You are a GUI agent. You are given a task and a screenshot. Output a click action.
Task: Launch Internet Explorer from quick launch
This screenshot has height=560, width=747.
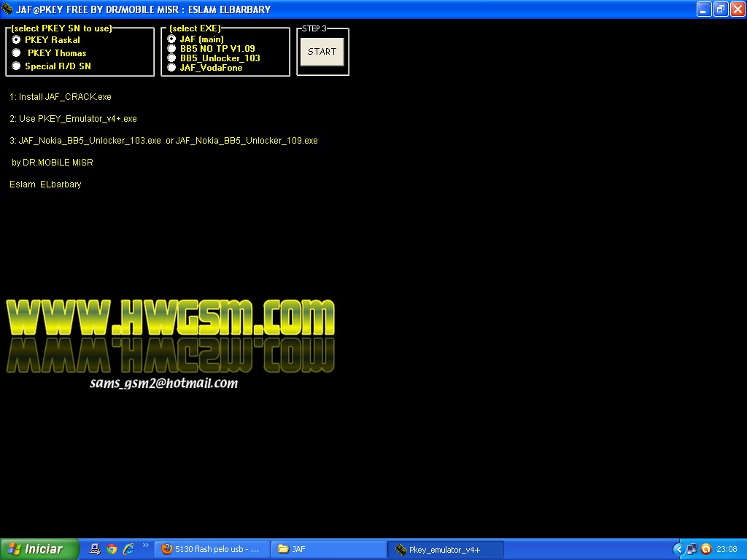[128, 549]
